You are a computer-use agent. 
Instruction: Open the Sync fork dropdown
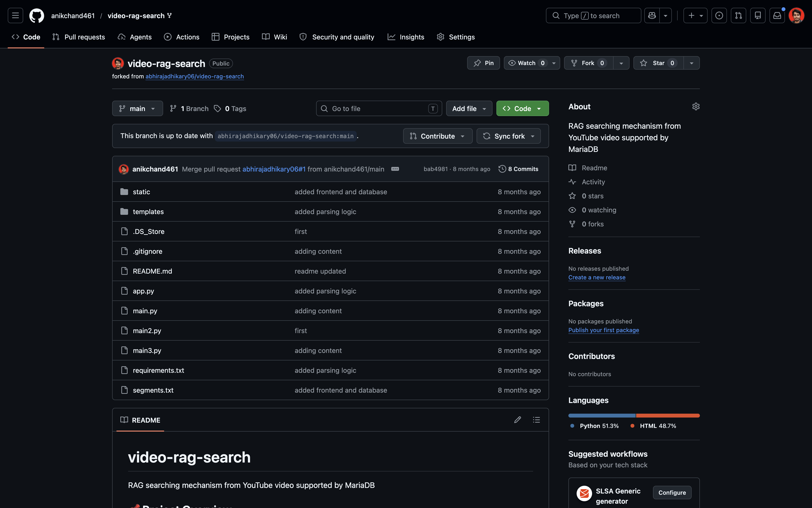coord(508,136)
